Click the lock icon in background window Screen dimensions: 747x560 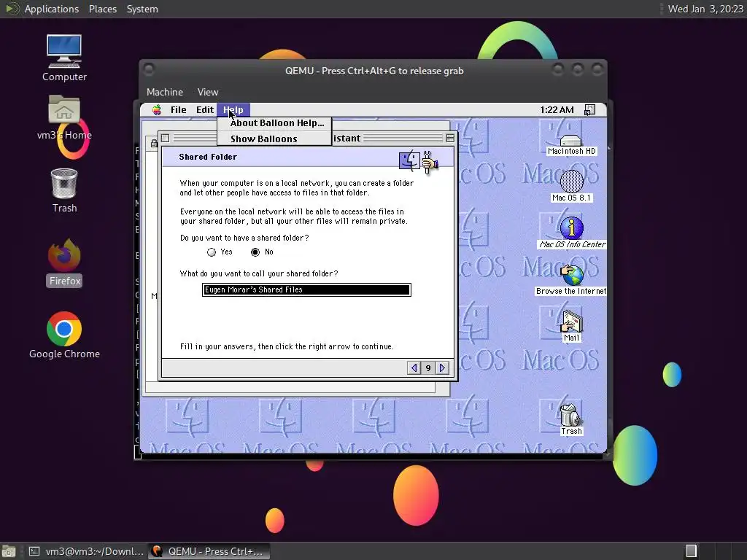tap(154, 143)
